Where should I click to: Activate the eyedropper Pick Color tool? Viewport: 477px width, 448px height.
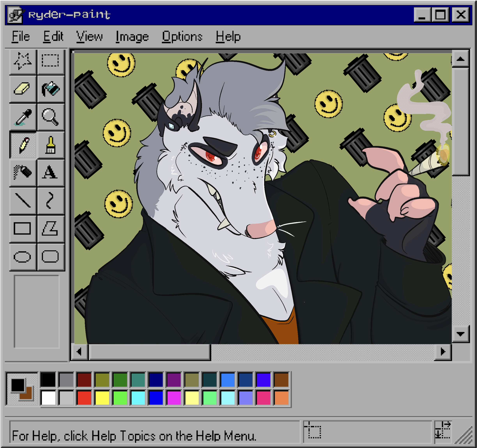(23, 117)
